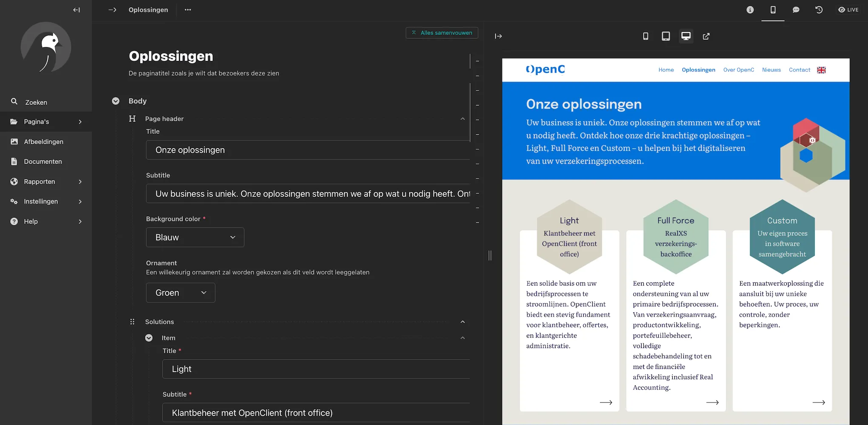Open Pagina's in the sidebar
The height and width of the screenshot is (425, 868).
coord(46,122)
